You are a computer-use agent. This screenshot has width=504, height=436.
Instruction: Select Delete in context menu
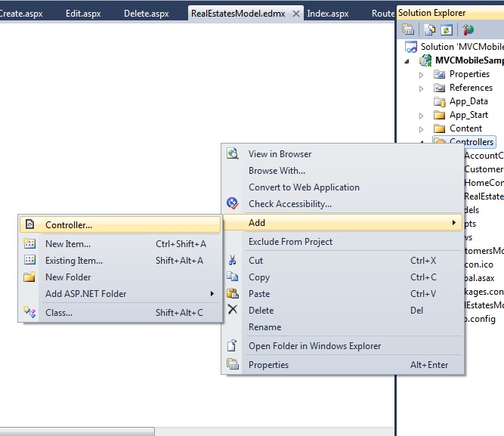click(342, 311)
